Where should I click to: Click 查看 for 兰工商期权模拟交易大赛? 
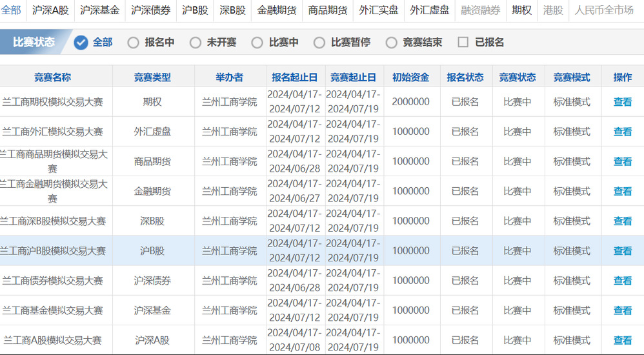[622, 102]
